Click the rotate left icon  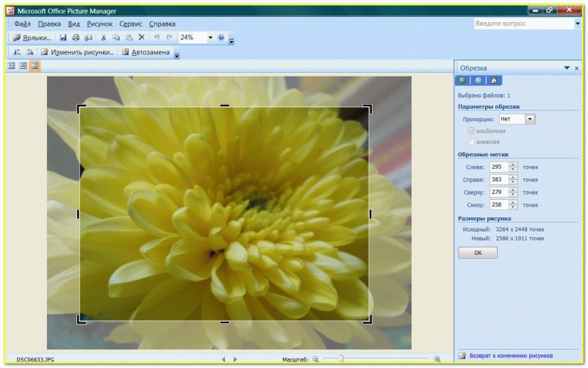tap(17, 52)
